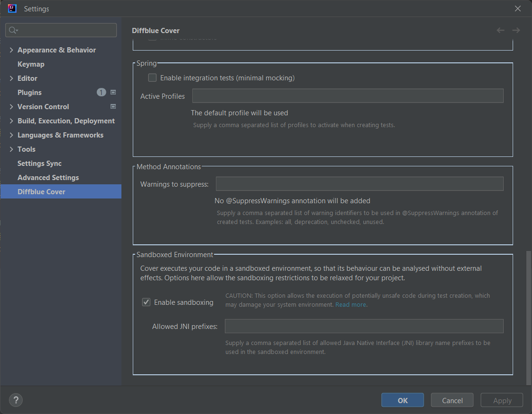Screen dimensions: 532x414
Task: Click the help question mark icon
Action: click(16, 400)
